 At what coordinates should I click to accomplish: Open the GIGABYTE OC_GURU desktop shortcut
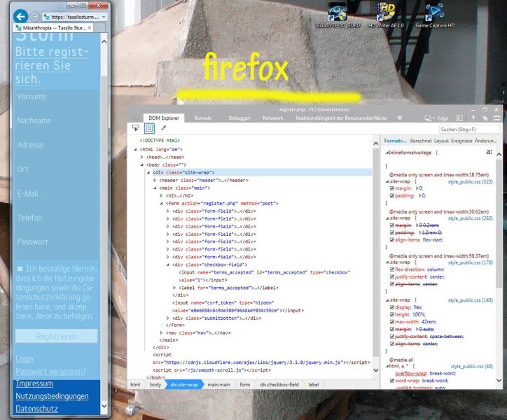[x=338, y=15]
